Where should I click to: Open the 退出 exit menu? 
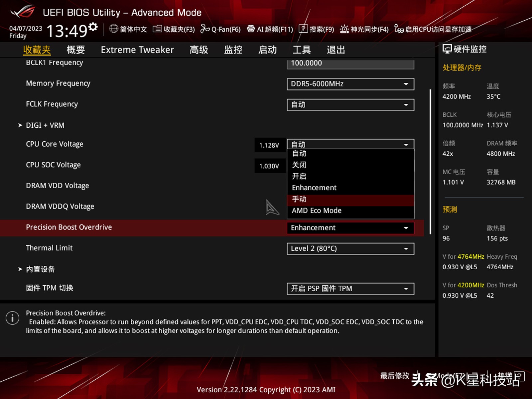tap(335, 50)
